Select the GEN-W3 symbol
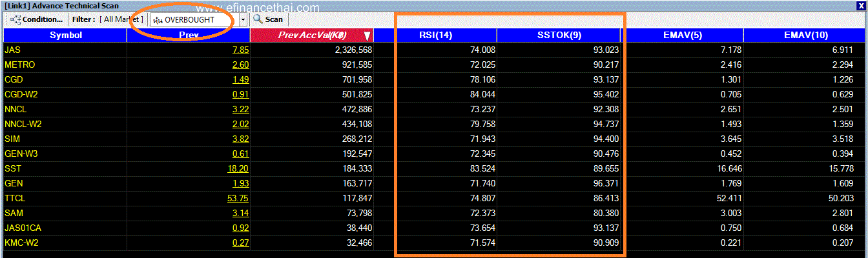 [x=21, y=154]
